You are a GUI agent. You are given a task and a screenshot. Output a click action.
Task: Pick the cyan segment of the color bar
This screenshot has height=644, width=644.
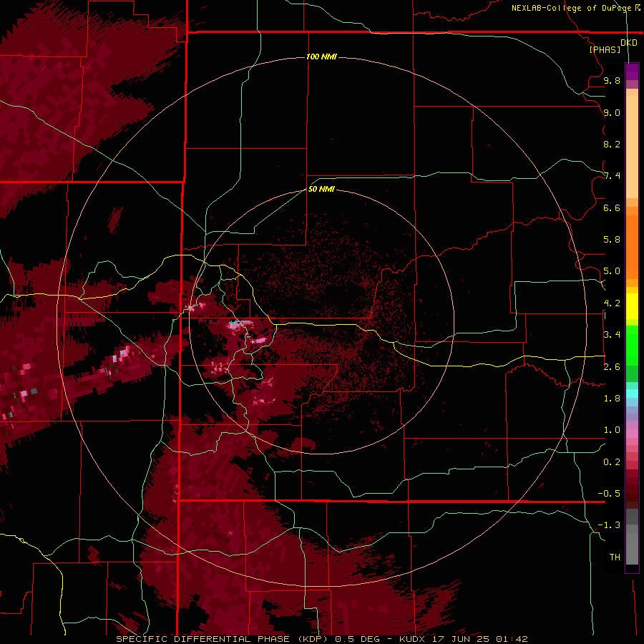click(632, 394)
